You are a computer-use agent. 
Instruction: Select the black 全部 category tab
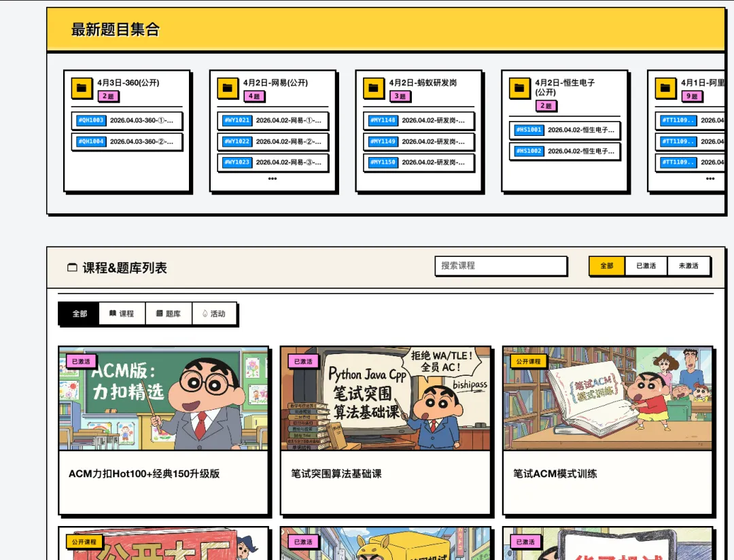tap(79, 314)
